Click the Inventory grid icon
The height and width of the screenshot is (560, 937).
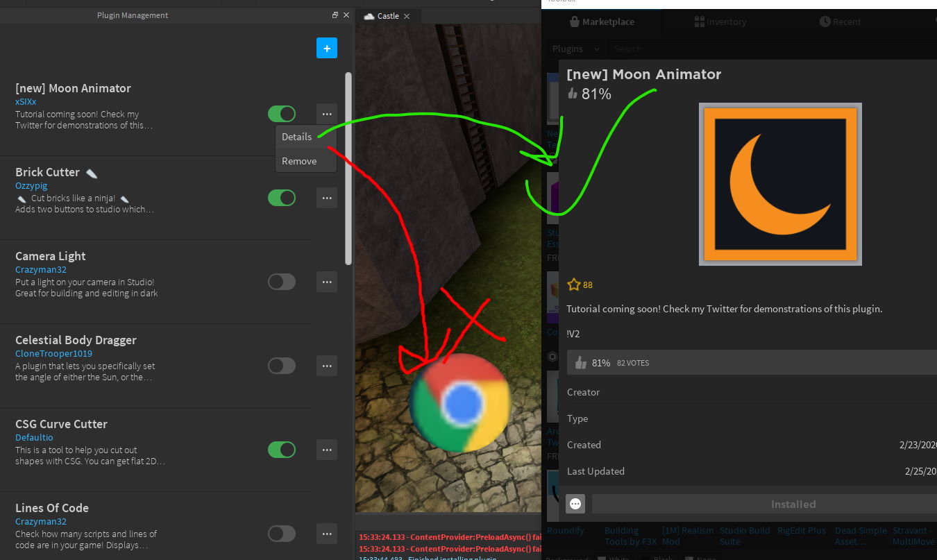(x=700, y=21)
